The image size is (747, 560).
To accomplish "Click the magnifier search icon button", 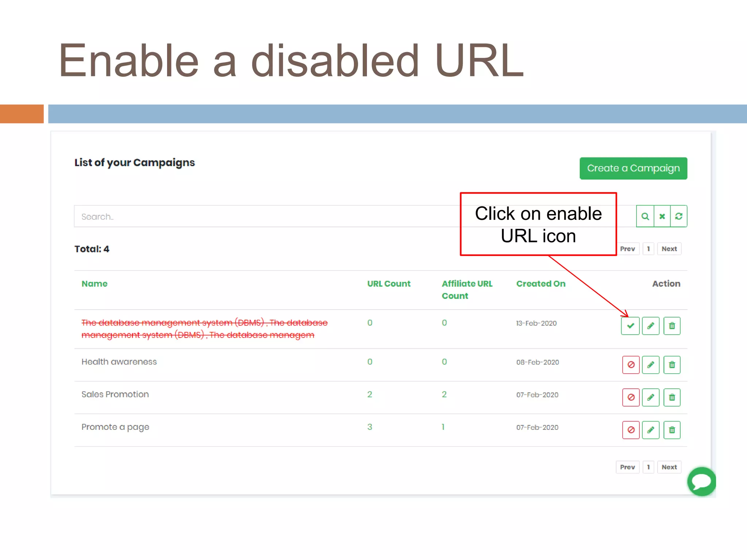I will (645, 216).
